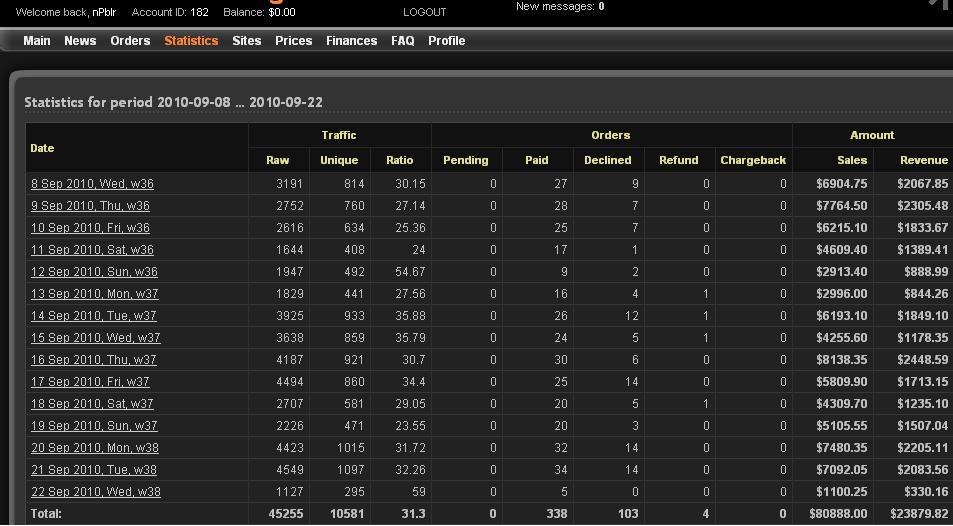Image resolution: width=953 pixels, height=526 pixels.
Task: Click the total revenue $23879.82
Action: [919, 514]
